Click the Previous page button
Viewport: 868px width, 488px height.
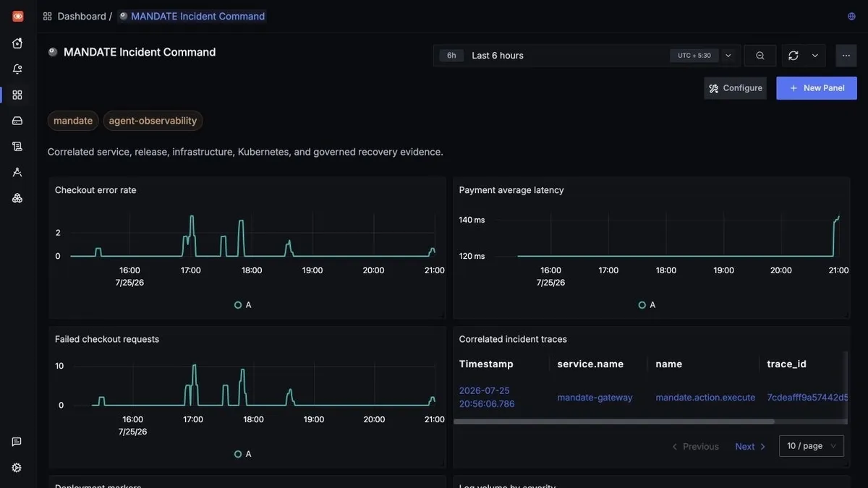tap(695, 447)
